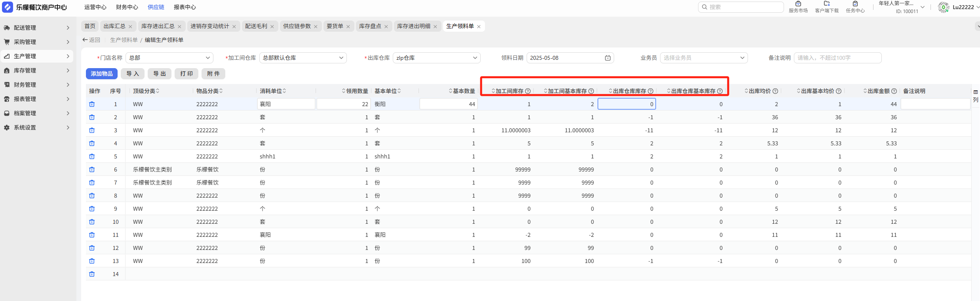The image size is (980, 301).
Task: Delete row 3 using its trash icon
Action: coord(92,130)
